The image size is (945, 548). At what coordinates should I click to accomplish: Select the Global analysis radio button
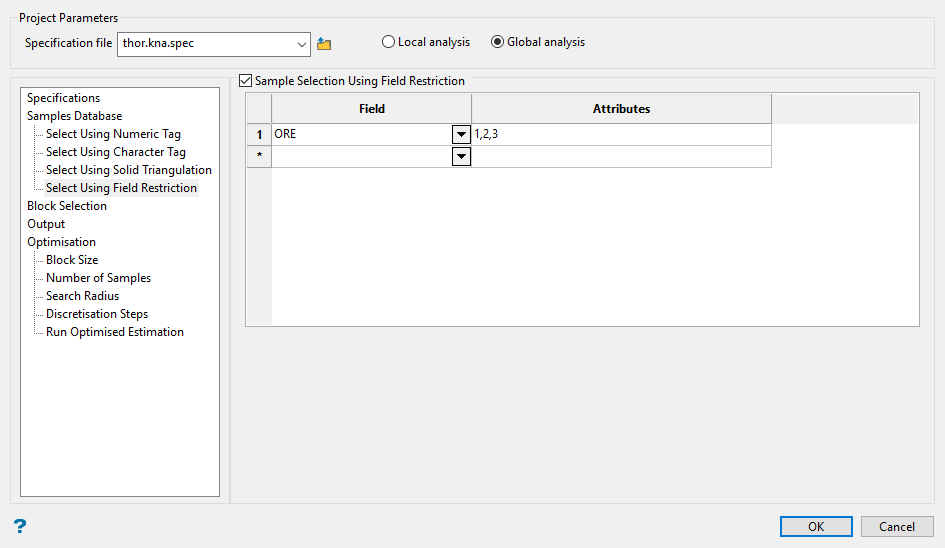click(x=497, y=42)
